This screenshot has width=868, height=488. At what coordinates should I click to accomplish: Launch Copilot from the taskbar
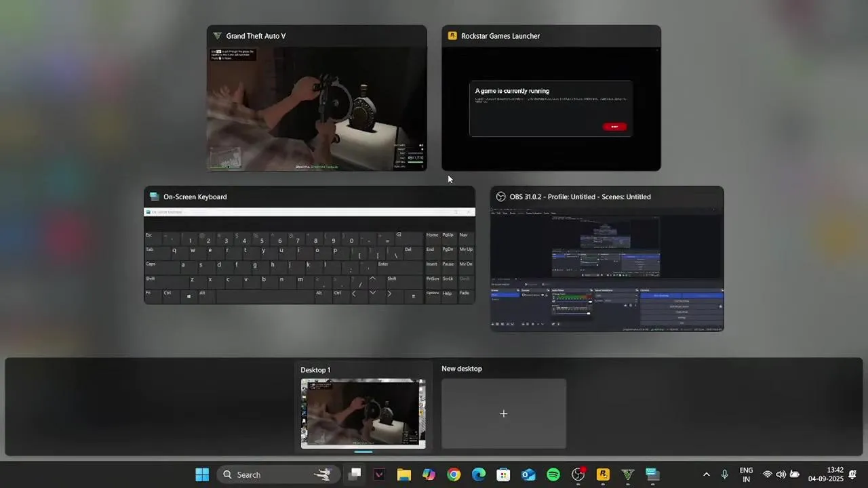(x=429, y=474)
